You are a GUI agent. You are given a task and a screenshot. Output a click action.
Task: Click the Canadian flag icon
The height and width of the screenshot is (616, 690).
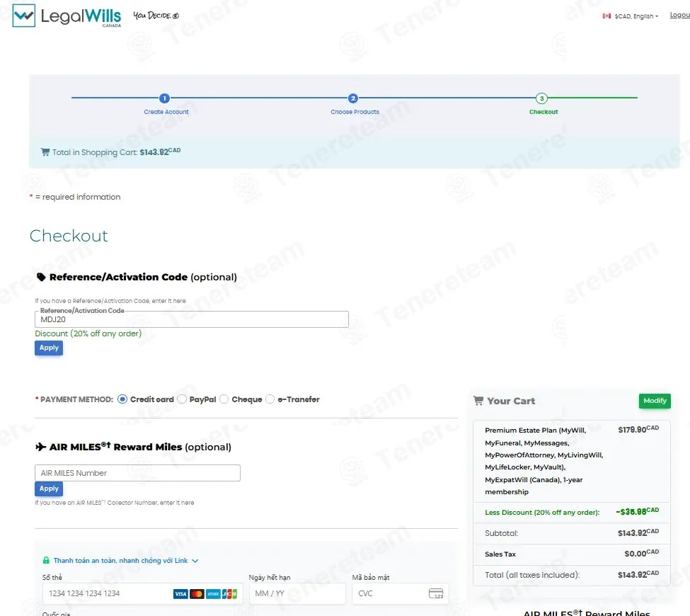(x=606, y=16)
